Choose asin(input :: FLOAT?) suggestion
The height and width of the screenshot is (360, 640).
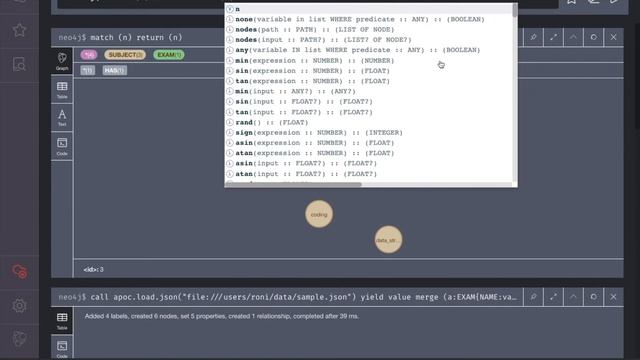tap(369, 163)
